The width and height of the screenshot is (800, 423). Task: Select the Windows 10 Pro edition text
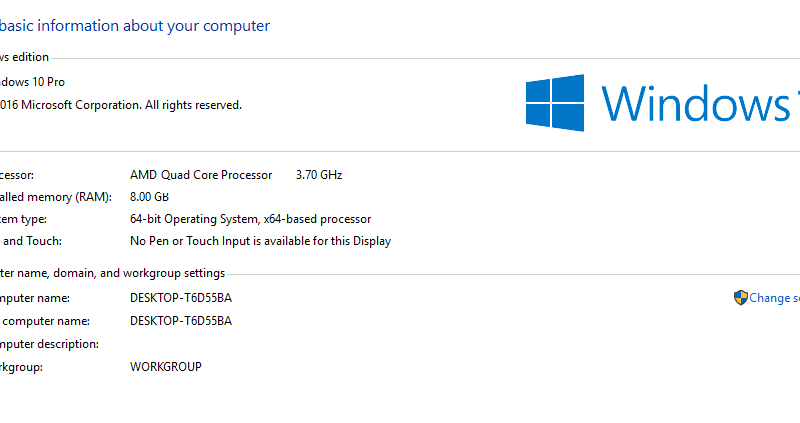click(x=32, y=82)
